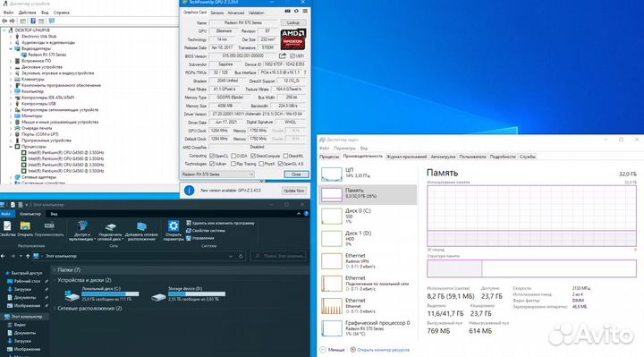
Task: Toggle PhysX checkbox in GPU-Z
Action: 261,164
